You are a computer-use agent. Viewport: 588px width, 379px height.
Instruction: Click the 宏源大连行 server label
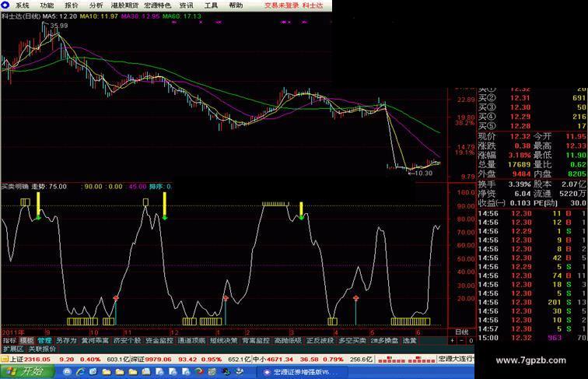click(x=456, y=359)
